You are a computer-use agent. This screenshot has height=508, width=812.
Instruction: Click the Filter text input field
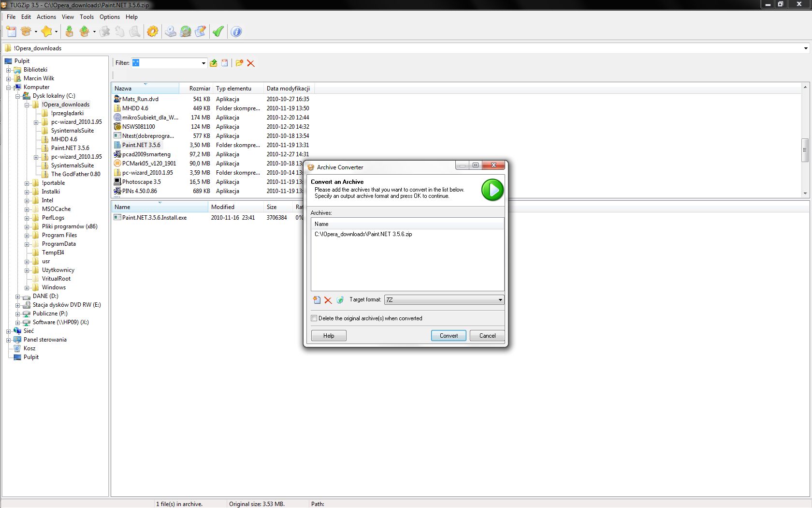coord(166,63)
